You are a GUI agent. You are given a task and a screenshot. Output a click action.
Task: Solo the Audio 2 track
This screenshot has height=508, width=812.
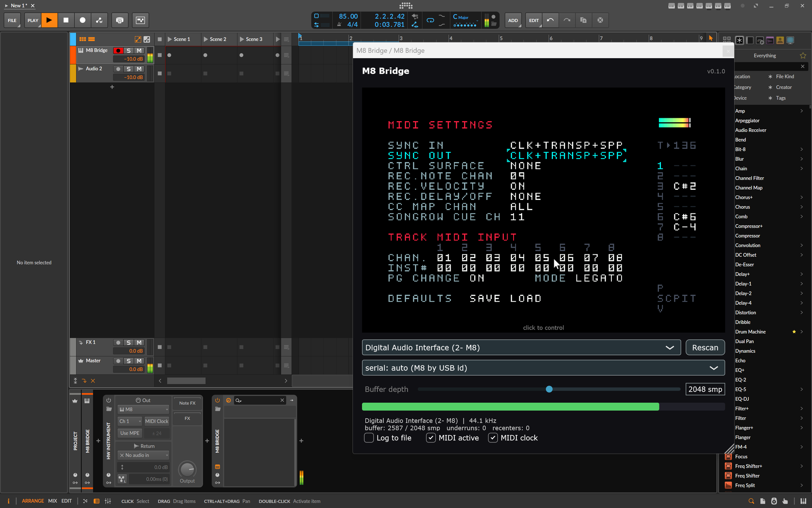(x=129, y=69)
